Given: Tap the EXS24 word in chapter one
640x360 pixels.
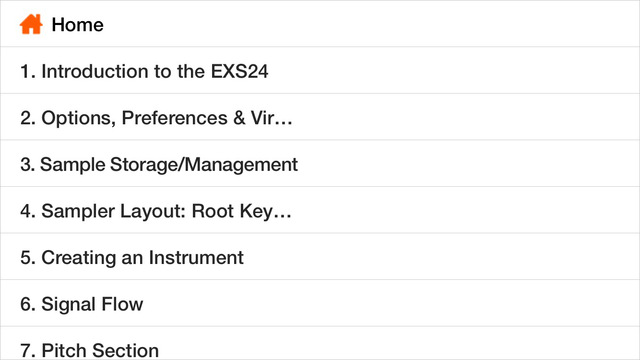Looking at the screenshot, I should pyautogui.click(x=239, y=71).
